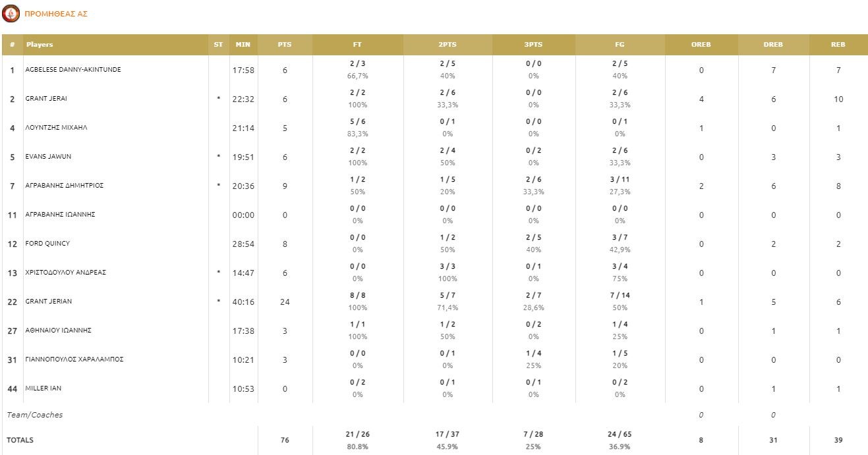Click the 3PTS column header
This screenshot has width=868, height=455.
[533, 45]
